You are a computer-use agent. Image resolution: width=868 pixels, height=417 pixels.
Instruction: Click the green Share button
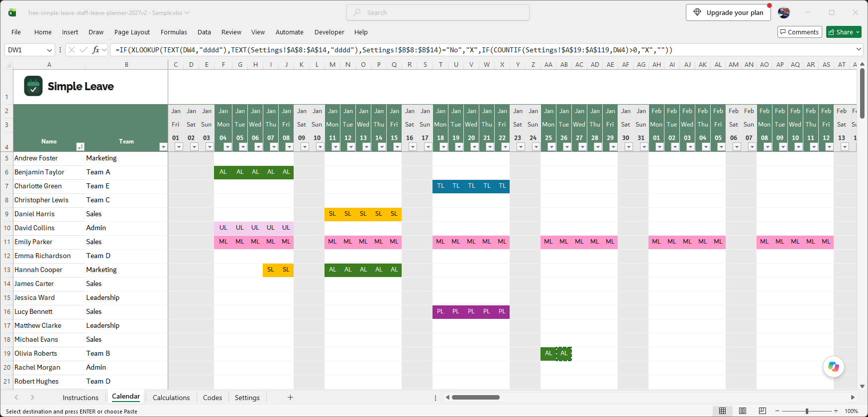(x=844, y=32)
